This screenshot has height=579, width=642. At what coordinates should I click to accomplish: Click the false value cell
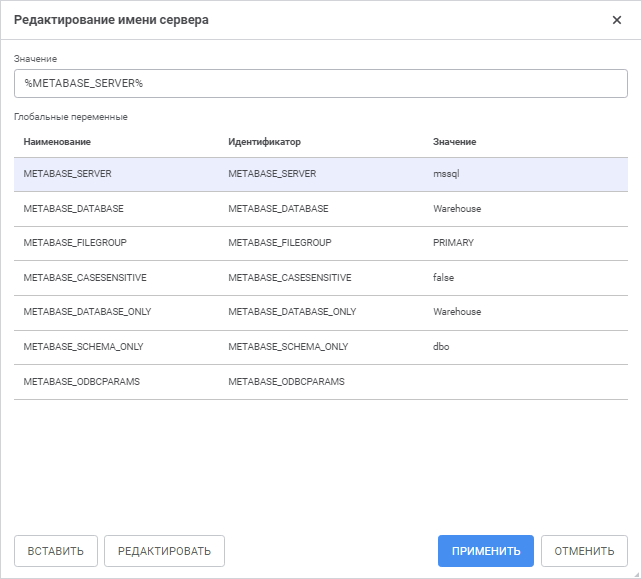443,278
